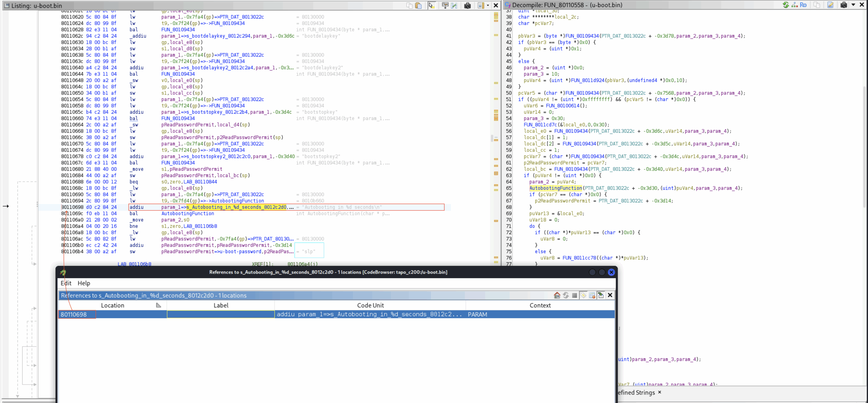Close the Decompile panel
The width and height of the screenshot is (868, 403).
(x=862, y=5)
